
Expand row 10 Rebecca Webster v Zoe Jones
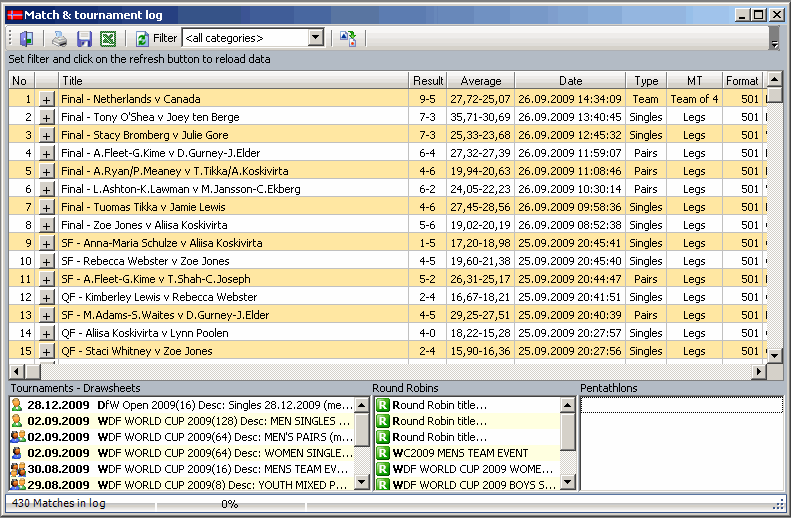pyautogui.click(x=46, y=261)
